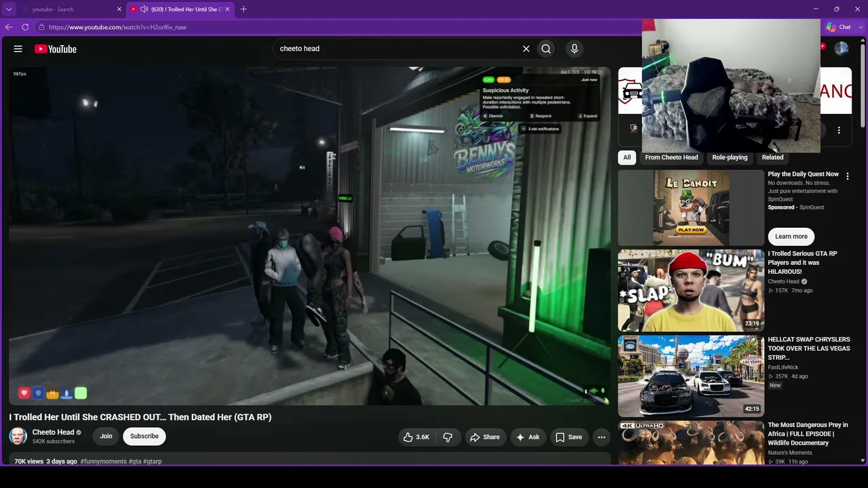This screenshot has height=488, width=868.
Task: Click the video title 'I Trolled Her Until She CRASHED OUT'
Action: 140,418
